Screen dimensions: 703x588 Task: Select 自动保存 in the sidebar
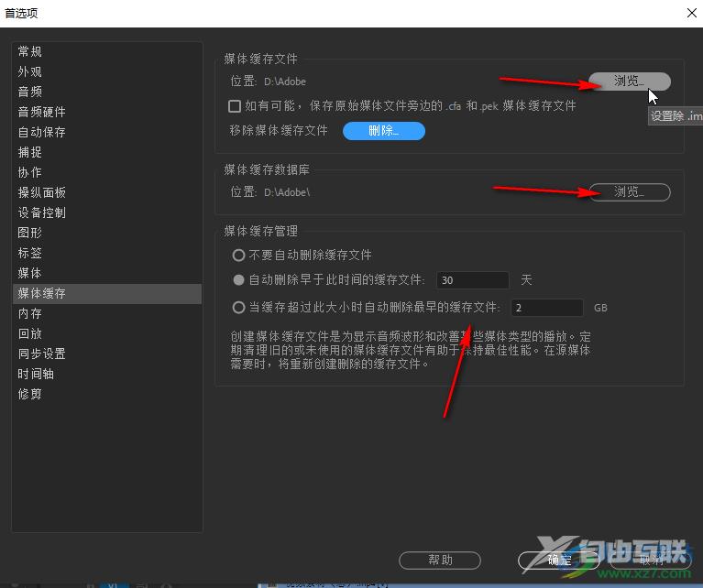106,132
